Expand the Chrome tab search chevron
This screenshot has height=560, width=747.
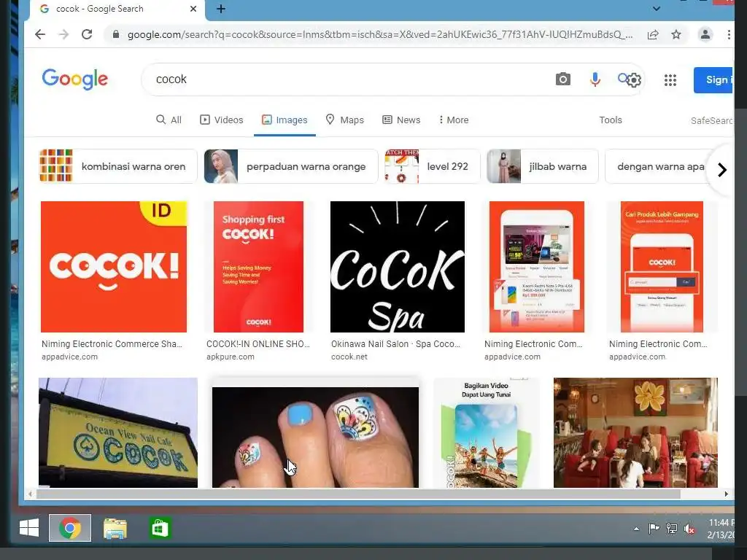[x=656, y=9]
